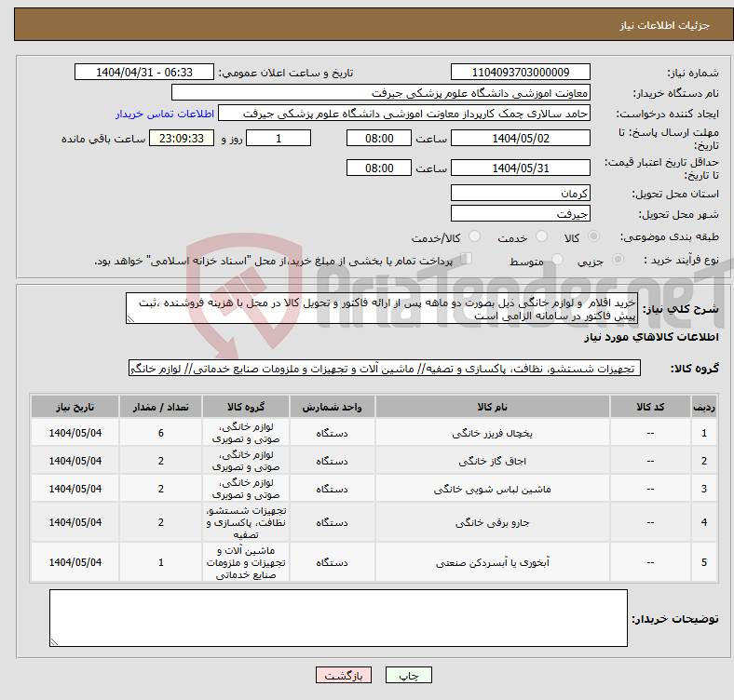Click the شهر محل تحویل field showing جیرفت
The height and width of the screenshot is (700, 734).
pos(520,213)
